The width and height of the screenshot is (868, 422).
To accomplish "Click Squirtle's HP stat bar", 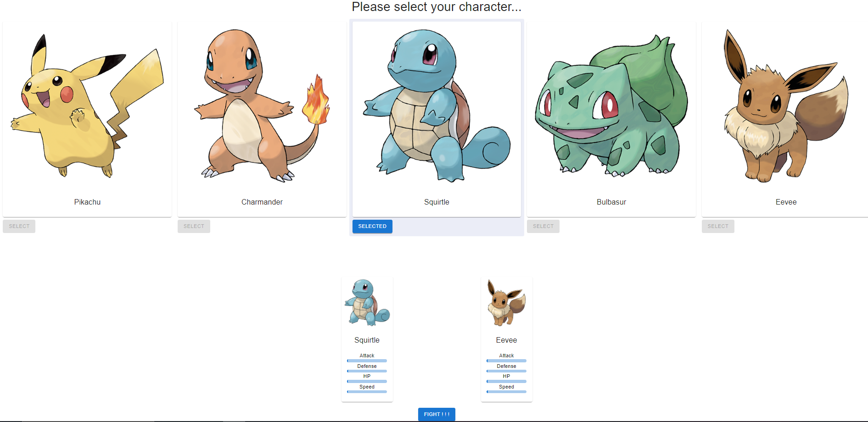I will tap(367, 381).
